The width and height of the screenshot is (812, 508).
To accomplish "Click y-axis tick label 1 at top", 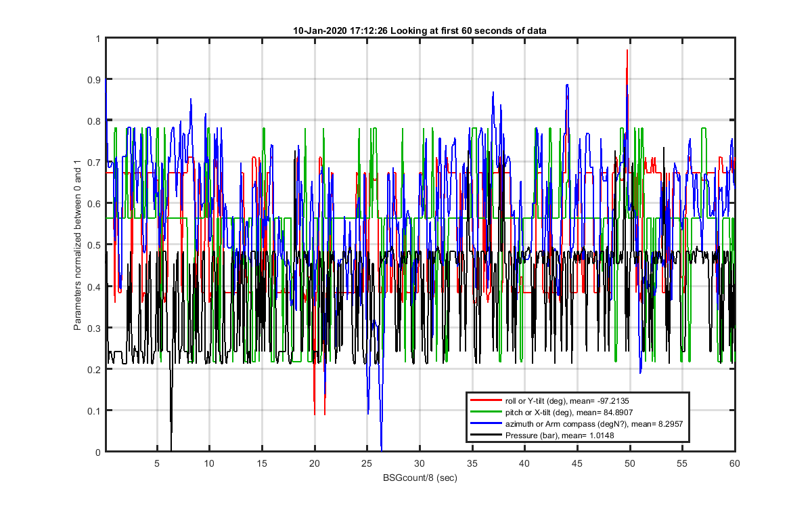I will coord(97,39).
